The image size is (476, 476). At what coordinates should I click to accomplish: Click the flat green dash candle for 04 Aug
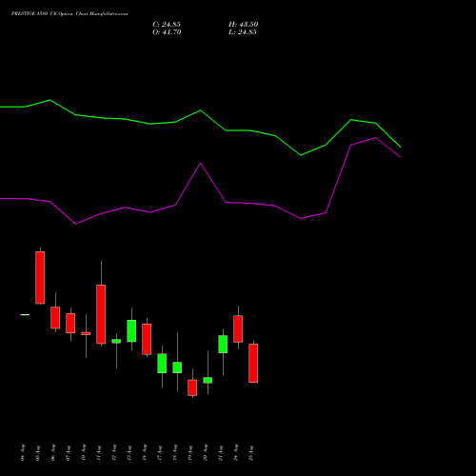[25, 315]
